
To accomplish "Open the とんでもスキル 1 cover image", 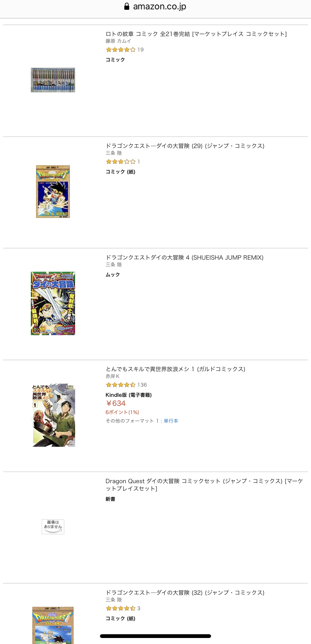I will (x=53, y=415).
